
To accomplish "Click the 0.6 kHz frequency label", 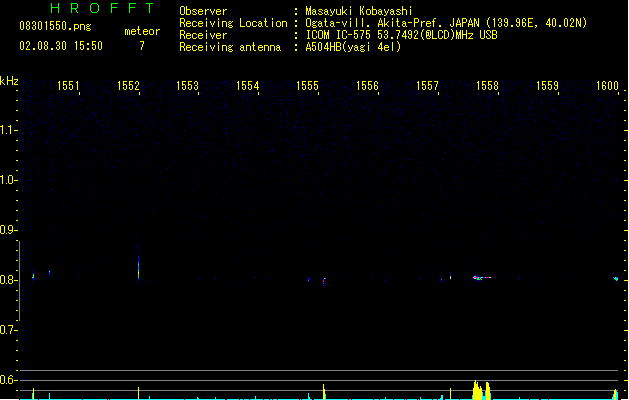I will coord(8,380).
